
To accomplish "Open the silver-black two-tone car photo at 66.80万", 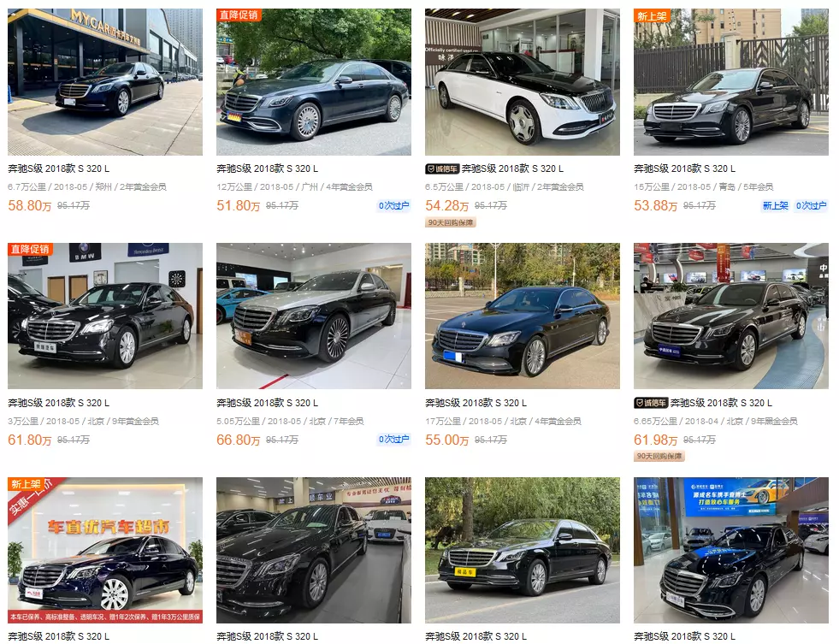I will point(314,316).
